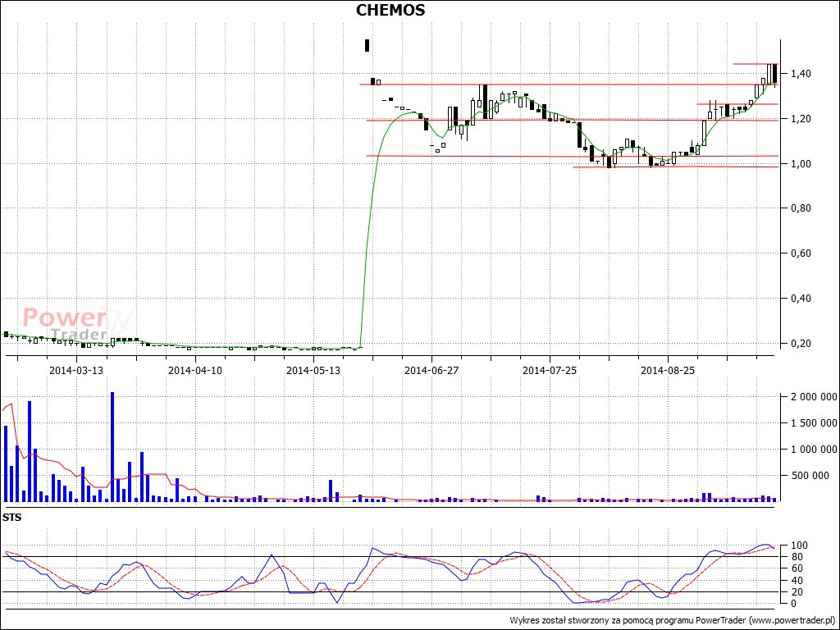Screen dimensions: 840x630
Task: Click the 0,20 price axis label
Action: (x=800, y=344)
